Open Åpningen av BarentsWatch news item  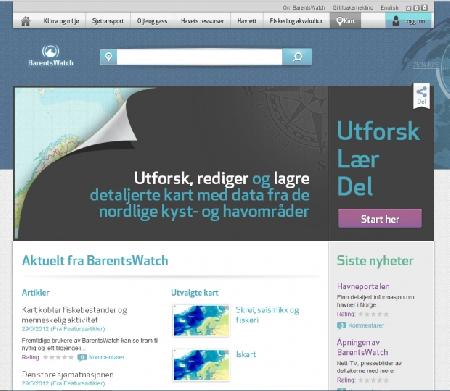point(362,347)
